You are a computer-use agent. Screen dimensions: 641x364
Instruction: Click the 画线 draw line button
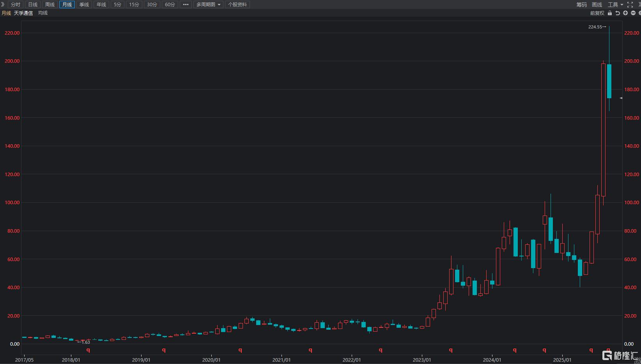coord(597,5)
